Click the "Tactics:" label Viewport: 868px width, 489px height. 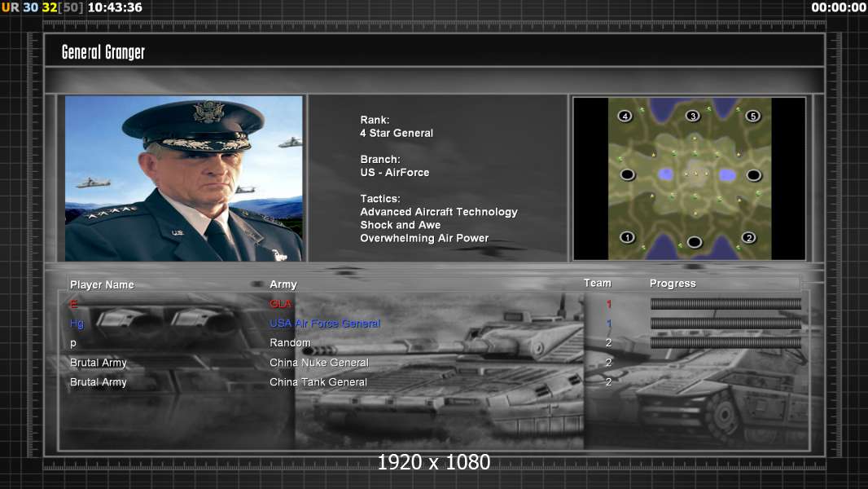tap(380, 198)
